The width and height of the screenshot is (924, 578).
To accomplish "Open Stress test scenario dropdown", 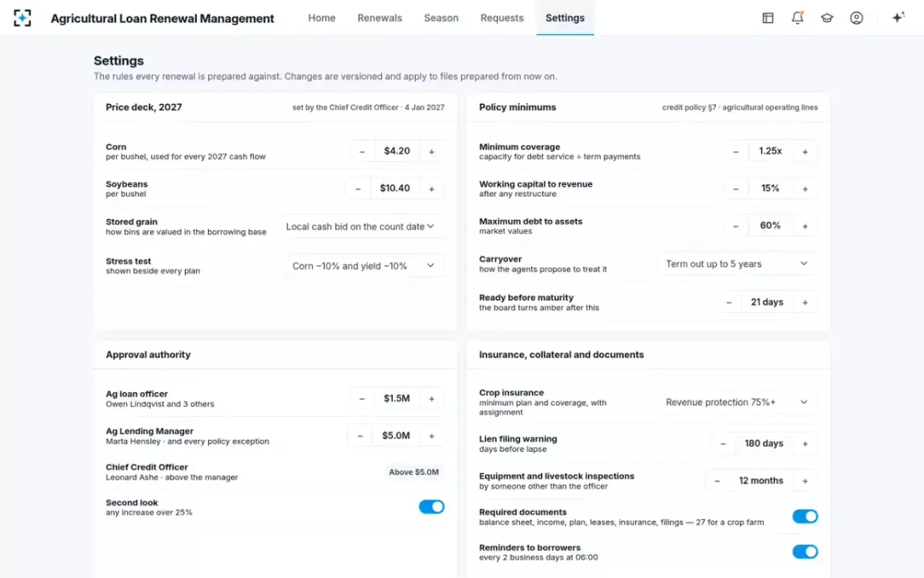I will [x=364, y=266].
